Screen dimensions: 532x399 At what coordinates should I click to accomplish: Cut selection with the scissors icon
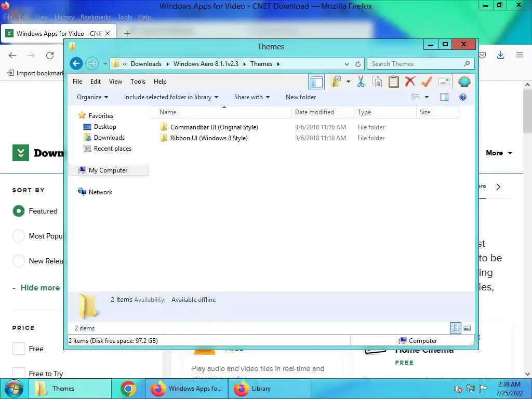(x=361, y=82)
